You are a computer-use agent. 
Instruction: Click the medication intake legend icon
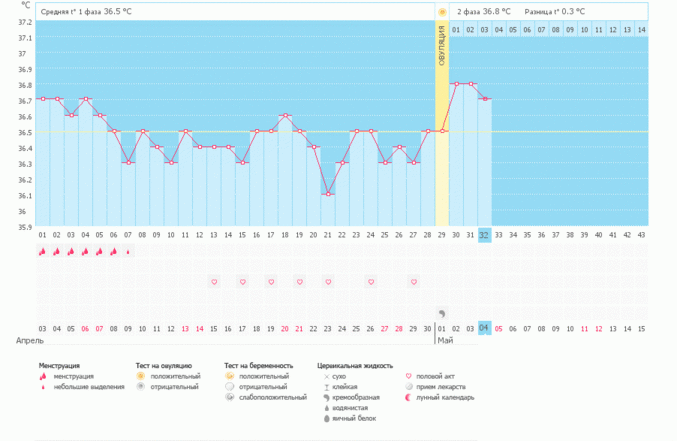[x=407, y=386]
